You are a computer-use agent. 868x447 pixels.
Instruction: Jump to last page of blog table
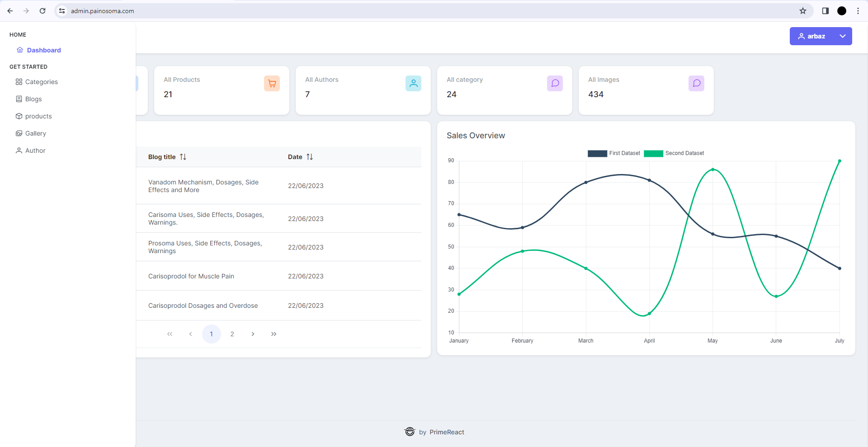tap(274, 334)
